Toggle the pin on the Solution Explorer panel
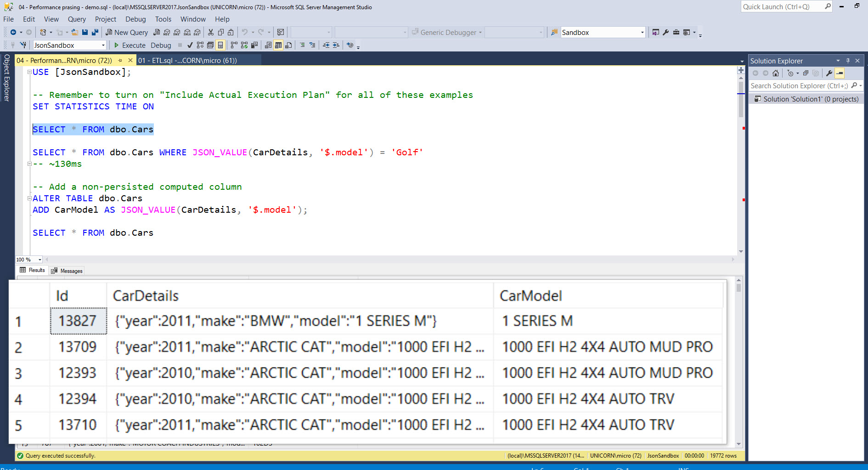Image resolution: width=868 pixels, height=470 pixels. tap(848, 61)
